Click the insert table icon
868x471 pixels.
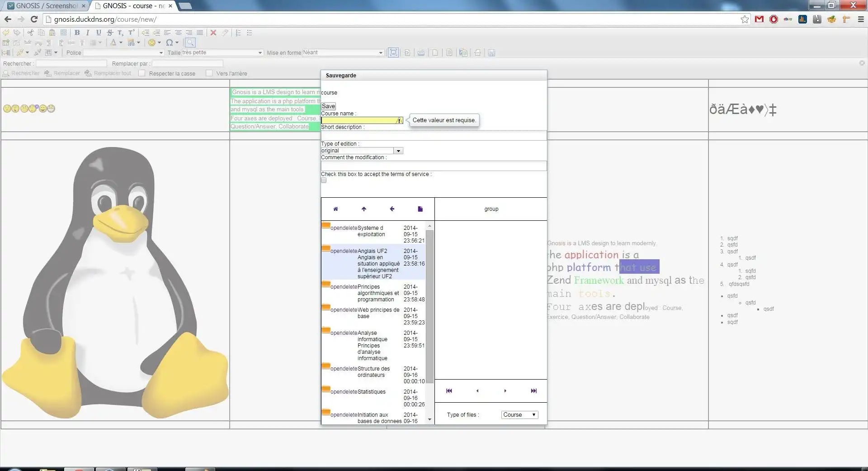pos(6,43)
